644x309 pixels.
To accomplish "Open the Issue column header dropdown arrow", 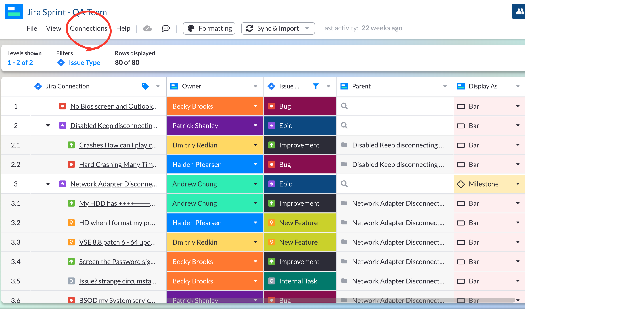I will pyautogui.click(x=328, y=87).
